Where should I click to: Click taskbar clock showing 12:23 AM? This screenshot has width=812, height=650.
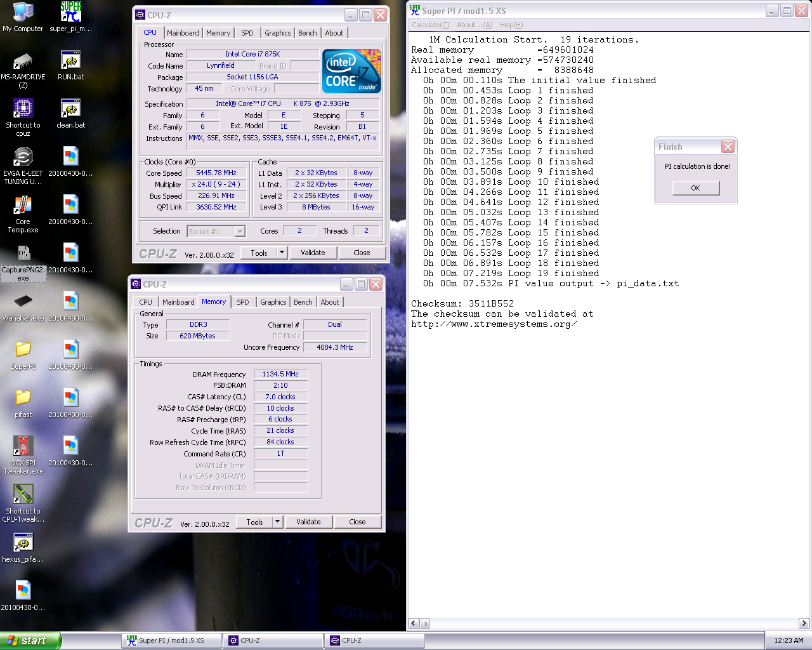click(x=789, y=640)
